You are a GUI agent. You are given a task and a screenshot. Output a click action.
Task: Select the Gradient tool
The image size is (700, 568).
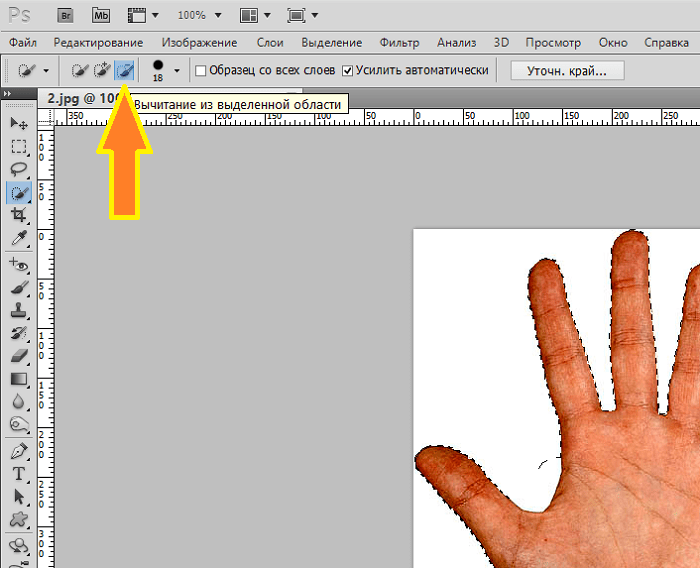[x=19, y=380]
